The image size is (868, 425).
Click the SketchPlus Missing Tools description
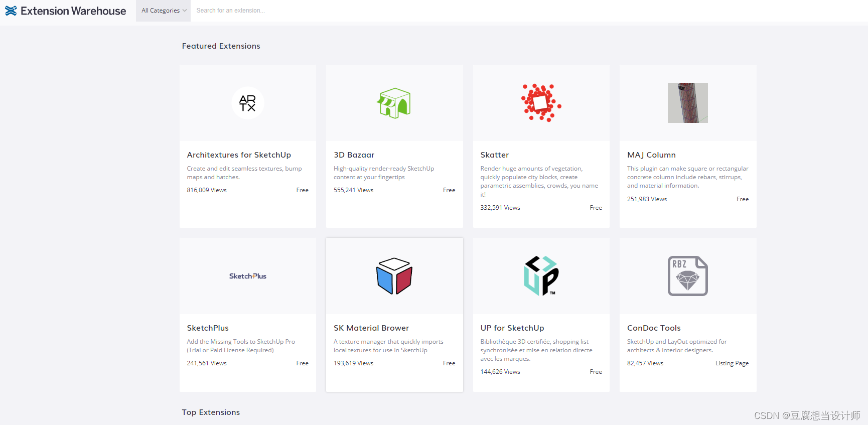pos(241,346)
